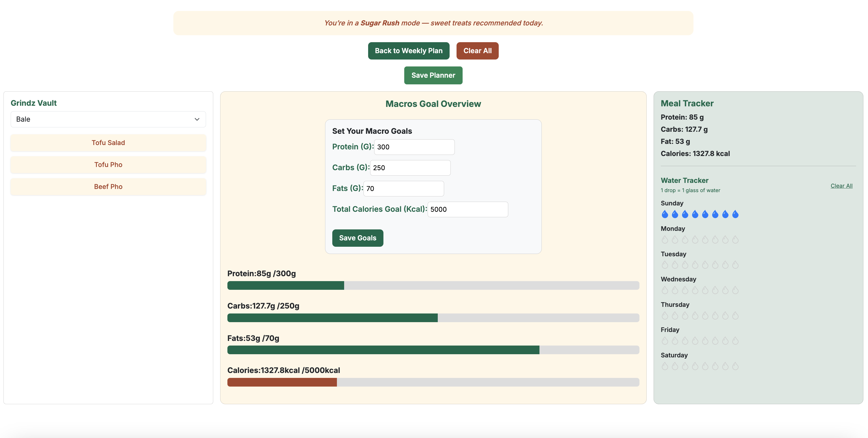Fill the eighth water drop for Friday

point(735,341)
